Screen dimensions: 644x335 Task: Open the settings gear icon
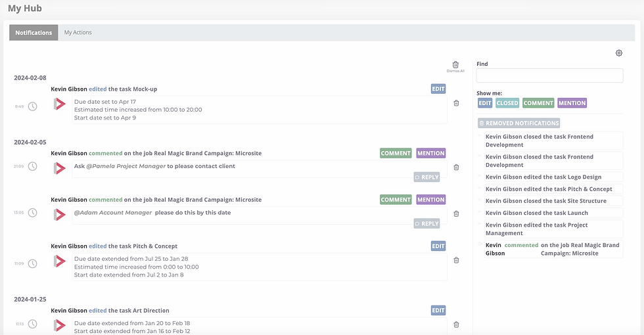tap(618, 53)
